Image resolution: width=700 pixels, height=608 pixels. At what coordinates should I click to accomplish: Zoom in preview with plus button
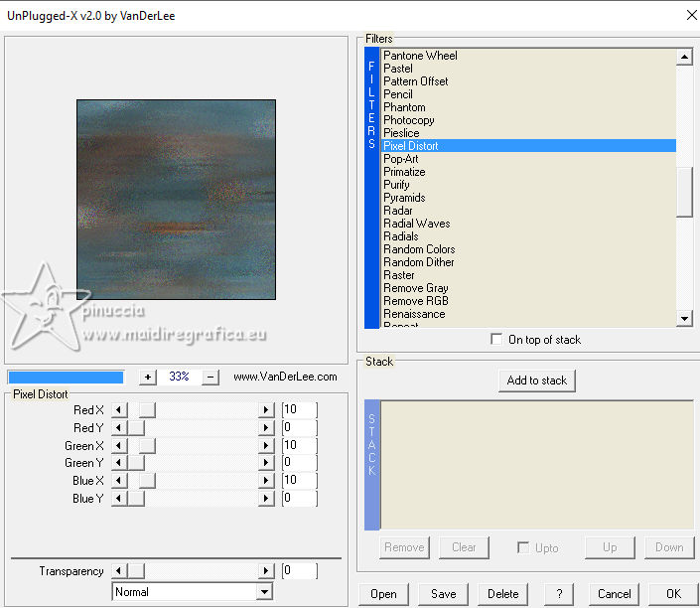(x=148, y=378)
